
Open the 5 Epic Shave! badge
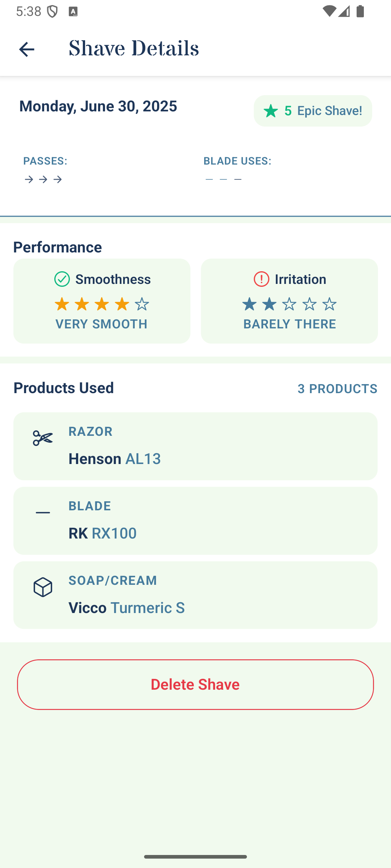(x=313, y=111)
